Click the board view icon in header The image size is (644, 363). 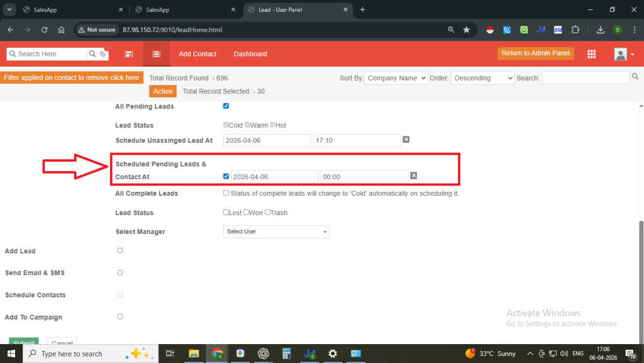coord(129,54)
